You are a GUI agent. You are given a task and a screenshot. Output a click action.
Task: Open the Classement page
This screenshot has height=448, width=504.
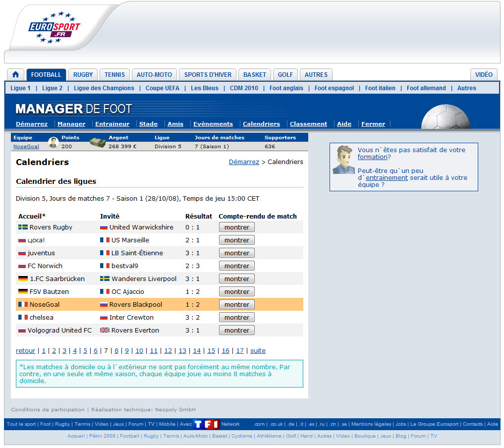[308, 124]
